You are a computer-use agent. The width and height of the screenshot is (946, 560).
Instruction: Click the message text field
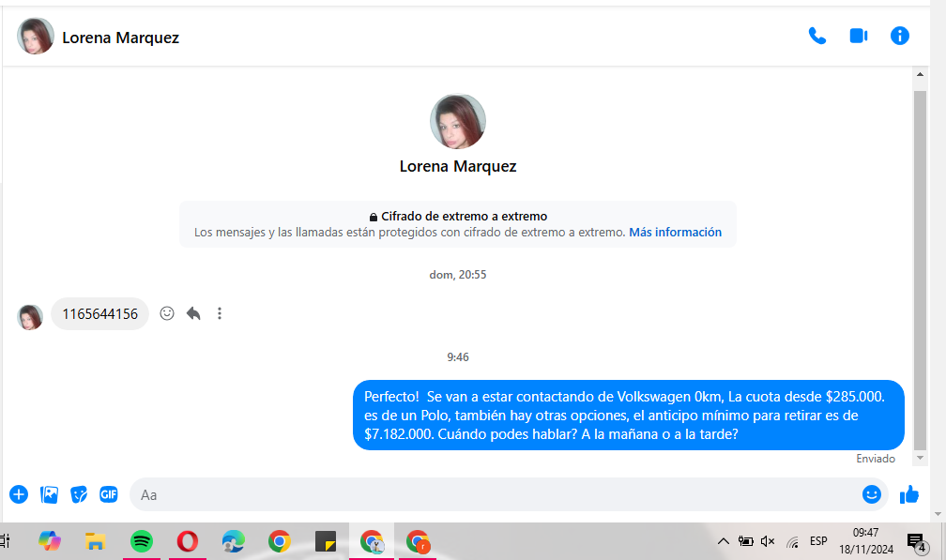tap(488, 494)
